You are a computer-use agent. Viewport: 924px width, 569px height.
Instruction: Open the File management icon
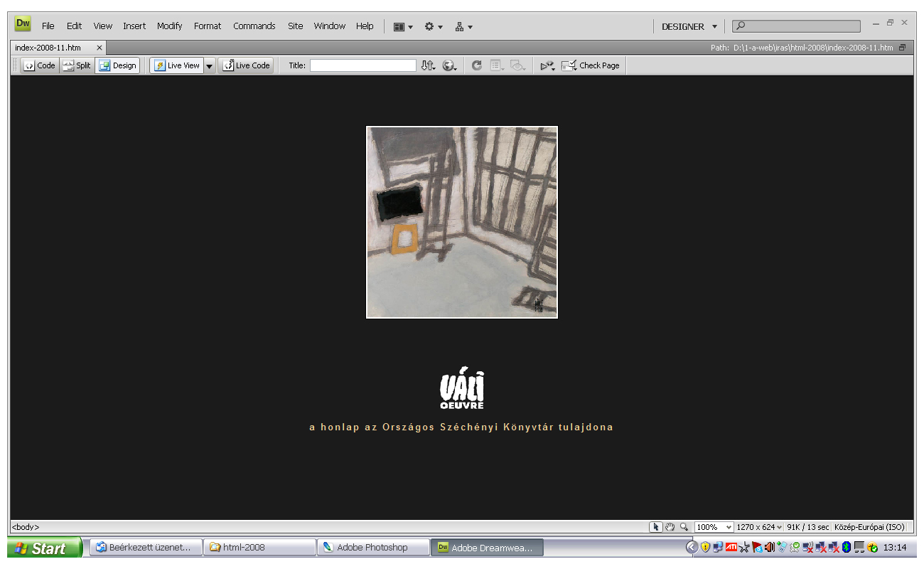(428, 65)
